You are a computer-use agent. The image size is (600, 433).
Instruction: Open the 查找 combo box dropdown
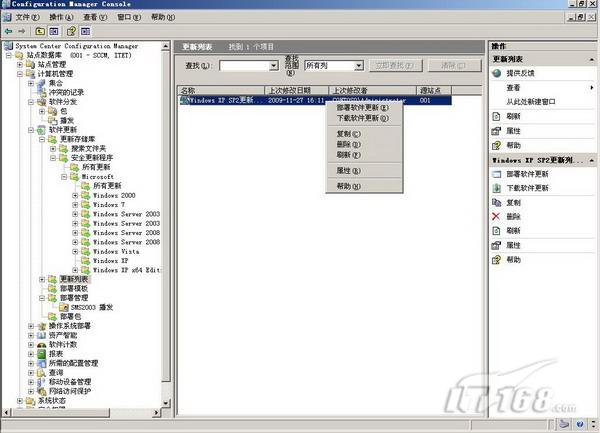[x=274, y=66]
